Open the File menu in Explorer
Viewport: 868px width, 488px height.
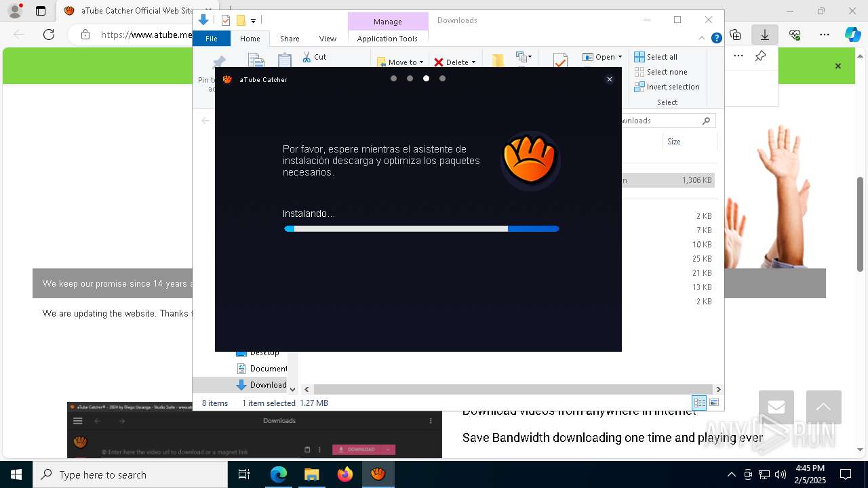212,39
